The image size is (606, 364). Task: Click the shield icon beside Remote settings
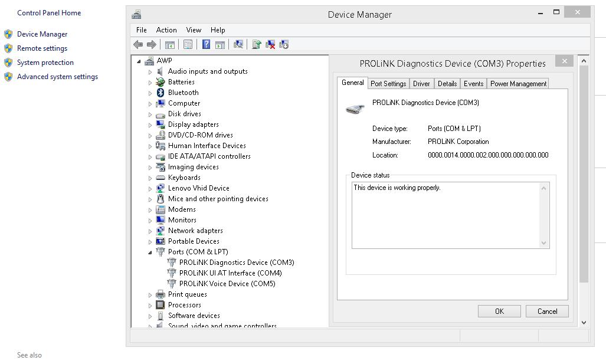click(8, 48)
